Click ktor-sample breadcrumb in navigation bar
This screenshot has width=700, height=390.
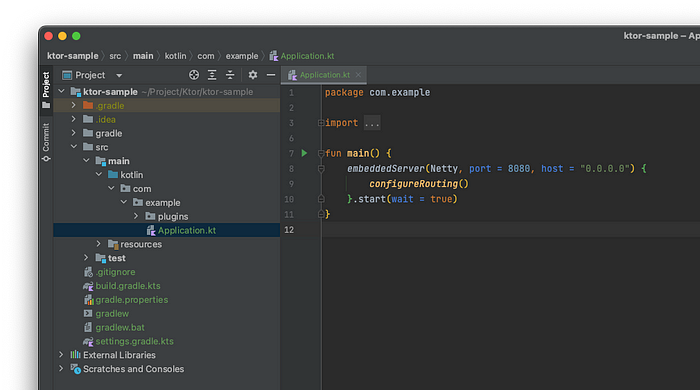pyautogui.click(x=73, y=56)
